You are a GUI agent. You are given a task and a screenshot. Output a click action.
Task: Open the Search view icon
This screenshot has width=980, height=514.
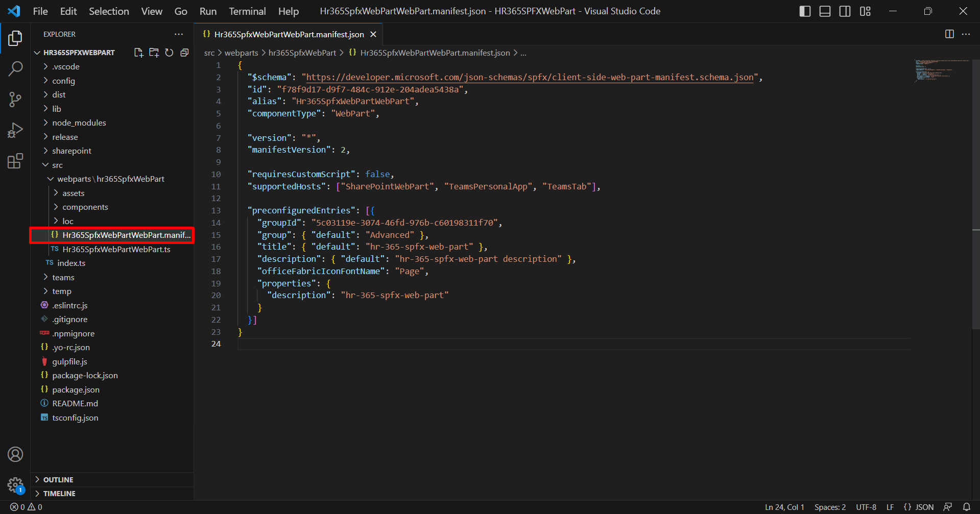[15, 68]
